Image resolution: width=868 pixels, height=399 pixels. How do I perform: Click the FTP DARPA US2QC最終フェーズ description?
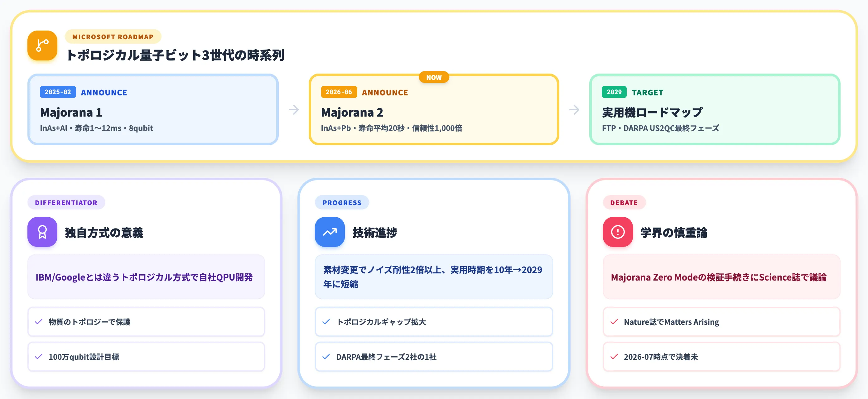coord(660,128)
